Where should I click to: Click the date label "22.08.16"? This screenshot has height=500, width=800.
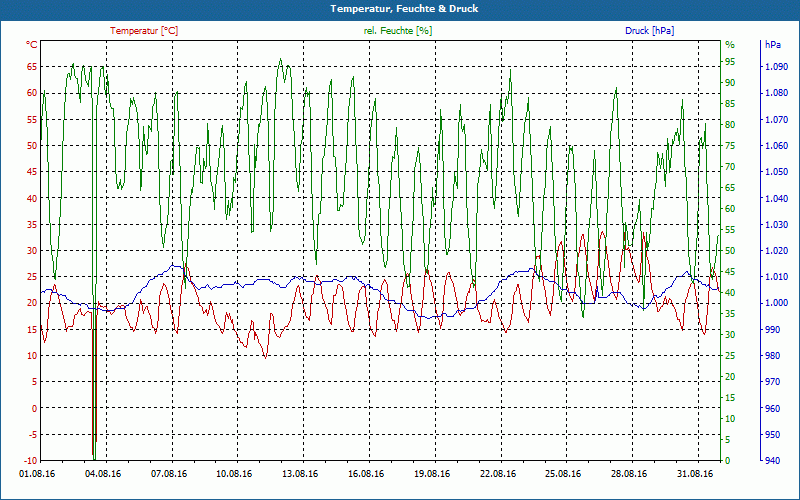tap(497, 474)
